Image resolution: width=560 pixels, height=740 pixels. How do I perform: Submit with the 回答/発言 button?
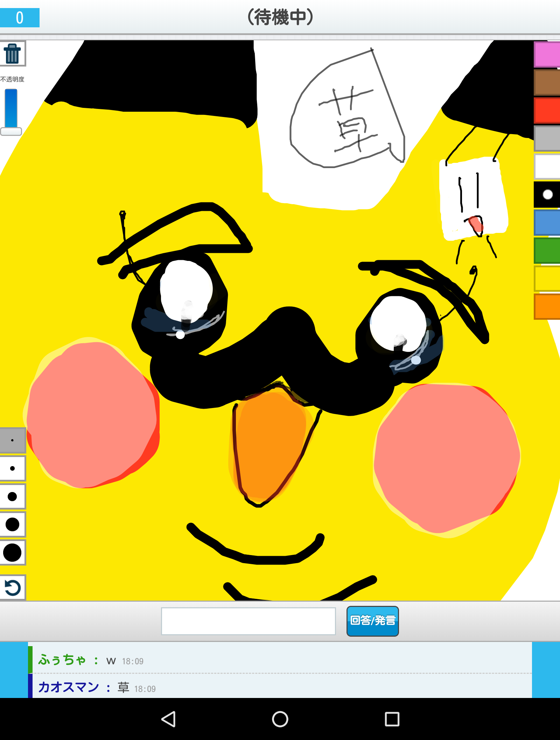pyautogui.click(x=372, y=621)
